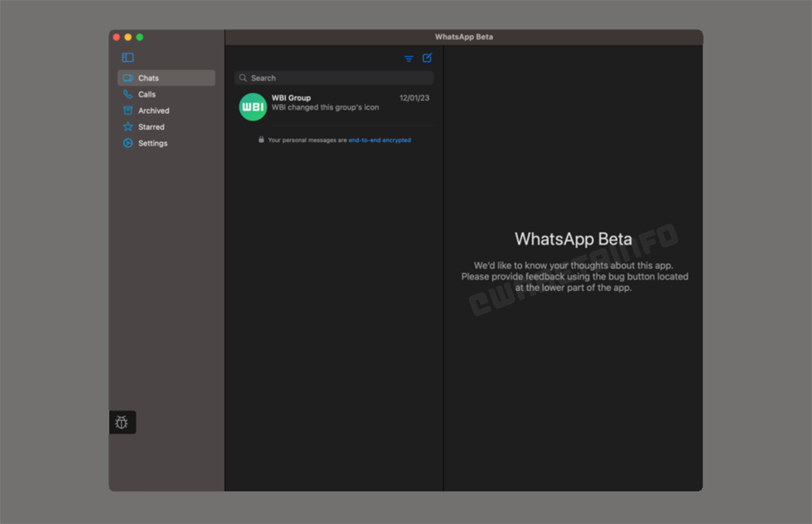Select the Chats sidebar label
This screenshot has width=812, height=524.
click(x=149, y=78)
